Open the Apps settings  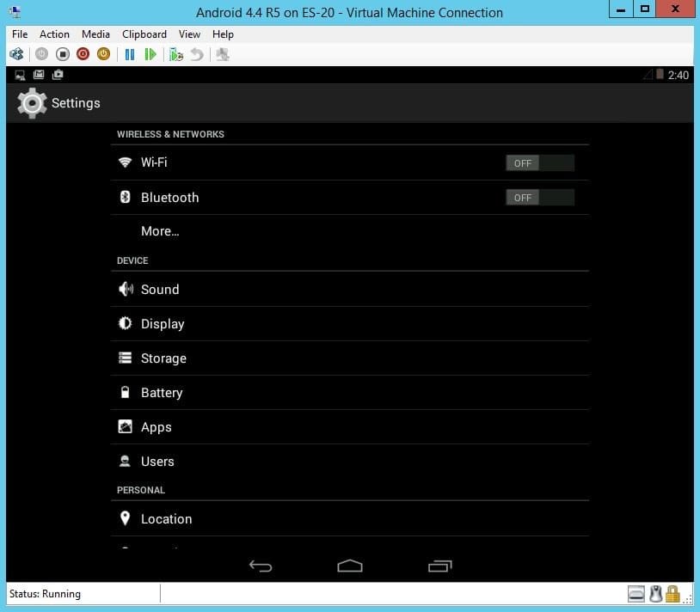pyautogui.click(x=349, y=427)
